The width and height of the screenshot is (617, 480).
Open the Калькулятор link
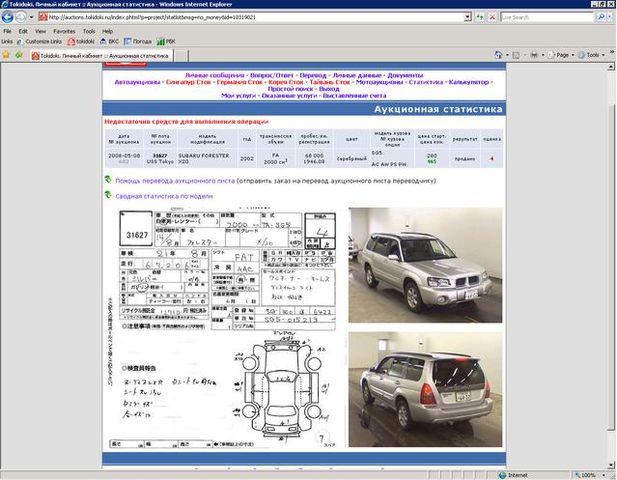(x=469, y=82)
